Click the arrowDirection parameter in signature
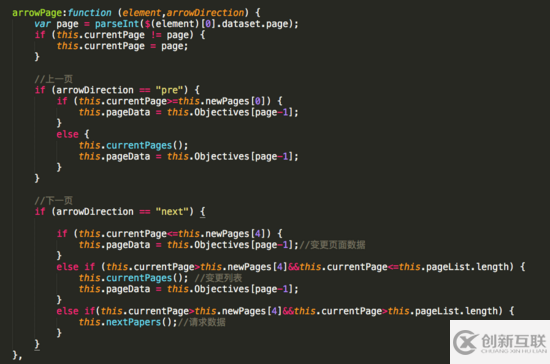Image resolution: width=550 pixels, height=364 pixels. click(205, 13)
